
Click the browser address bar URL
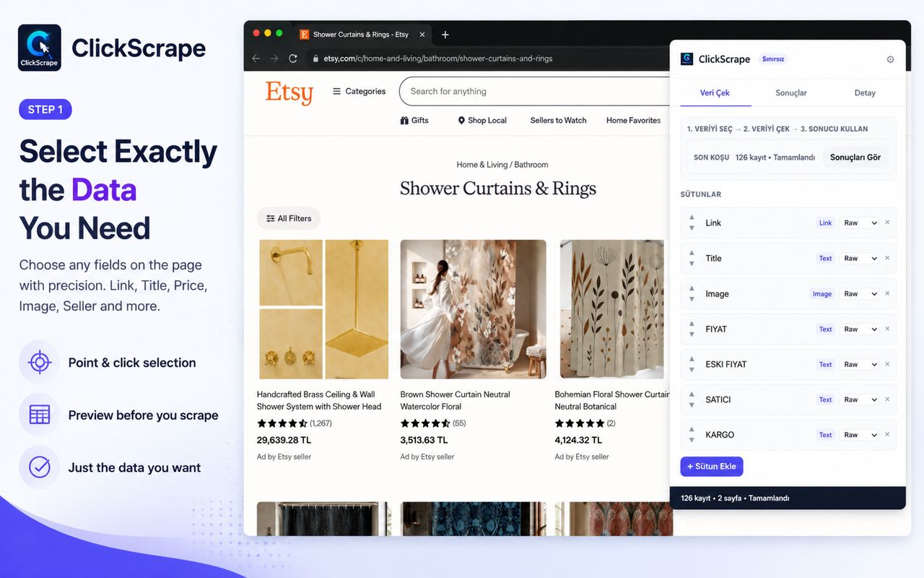click(437, 59)
